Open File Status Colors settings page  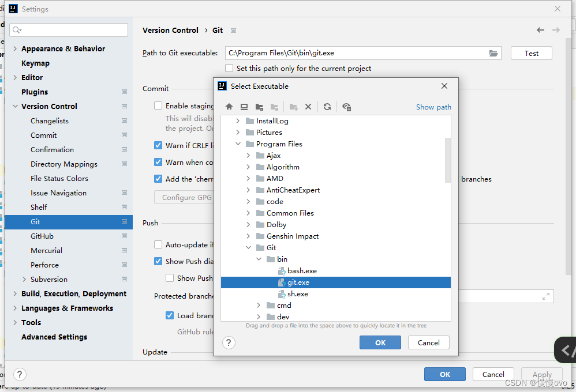point(59,178)
